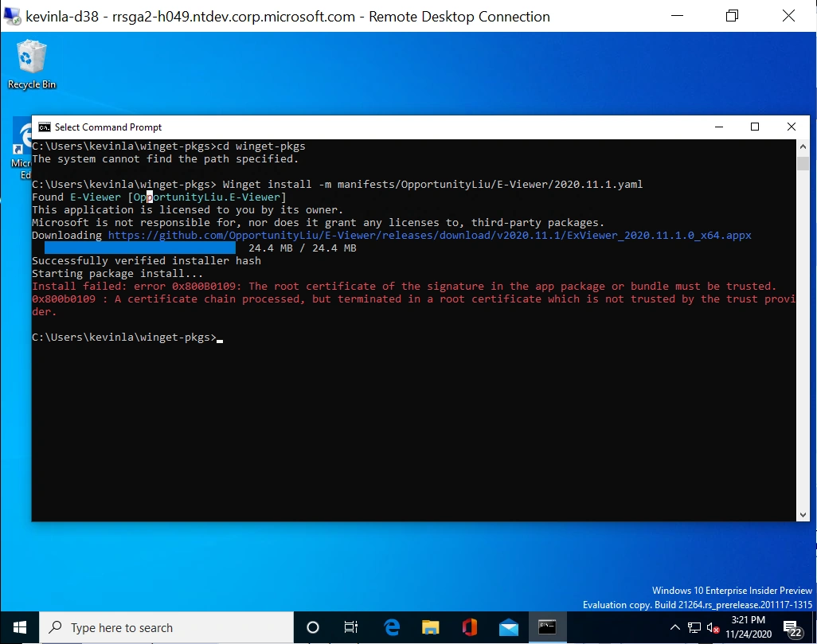This screenshot has width=817, height=644.
Task: Toggle Task View on the taskbar
Action: 350,627
